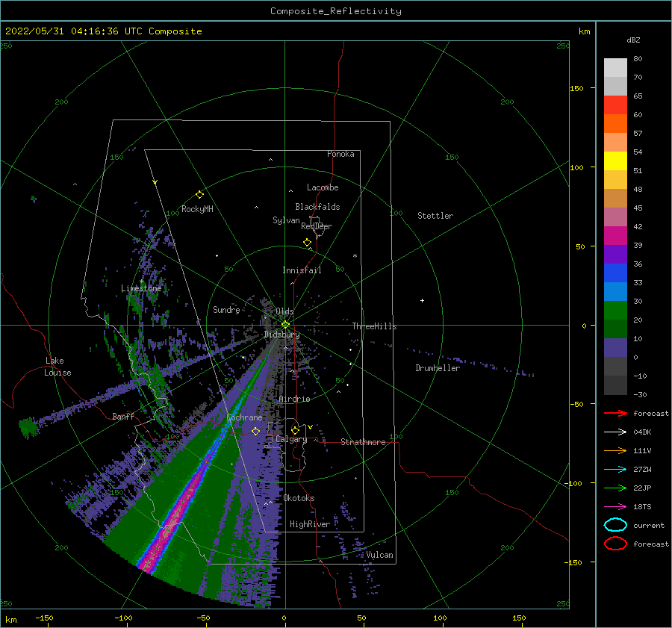
Task: Click the yellow diamond marker below RedDeer
Action: tap(308, 243)
